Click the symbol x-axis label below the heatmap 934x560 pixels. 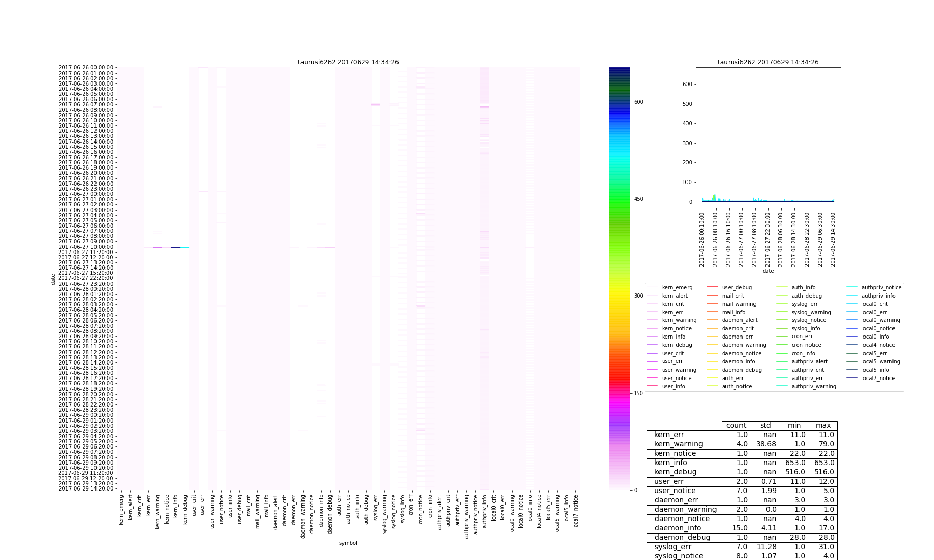(348, 543)
